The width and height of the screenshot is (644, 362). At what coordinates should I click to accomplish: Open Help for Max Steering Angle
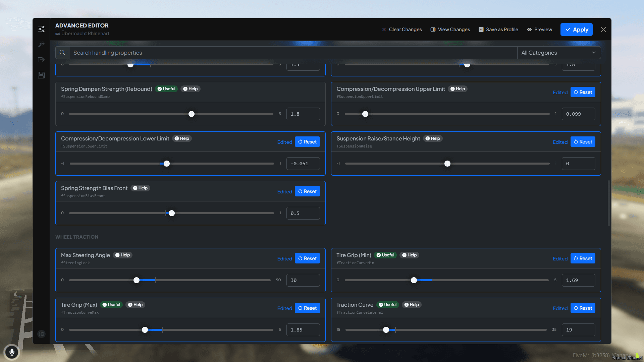pyautogui.click(x=122, y=255)
